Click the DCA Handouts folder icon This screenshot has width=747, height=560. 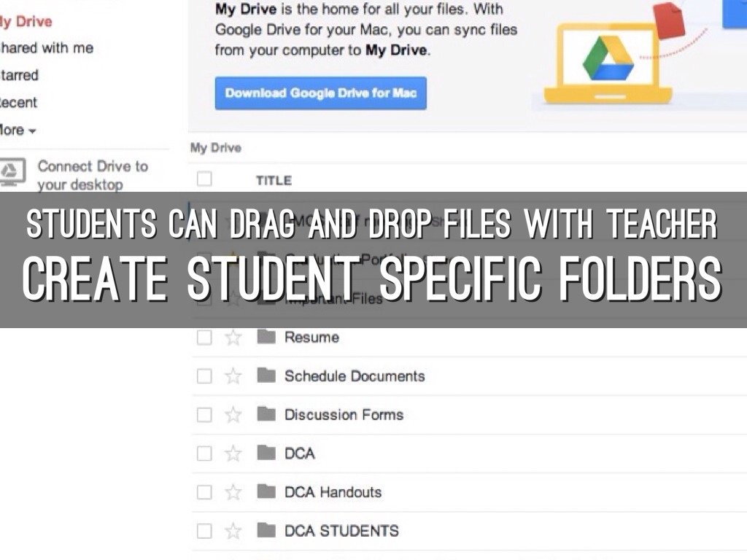click(x=266, y=491)
